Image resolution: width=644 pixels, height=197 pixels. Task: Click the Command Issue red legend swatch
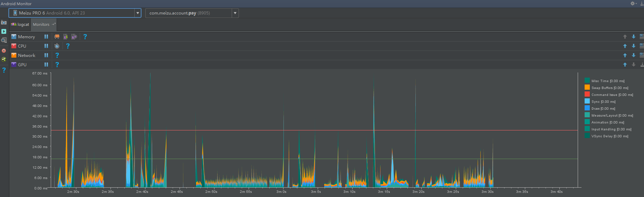(x=587, y=94)
